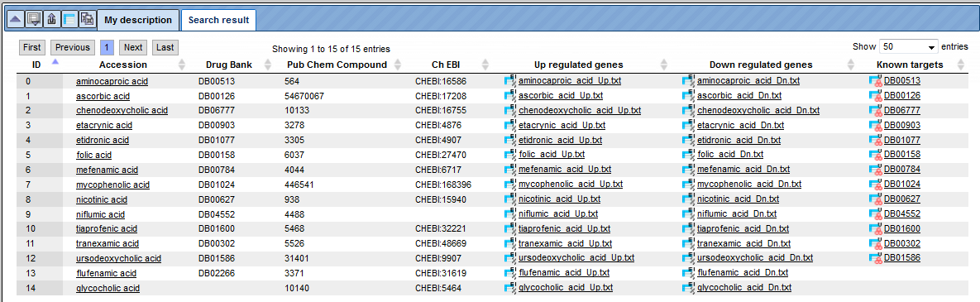
Task: Click file icon beside niflumic_acid_Dn.txt
Action: [x=689, y=213]
